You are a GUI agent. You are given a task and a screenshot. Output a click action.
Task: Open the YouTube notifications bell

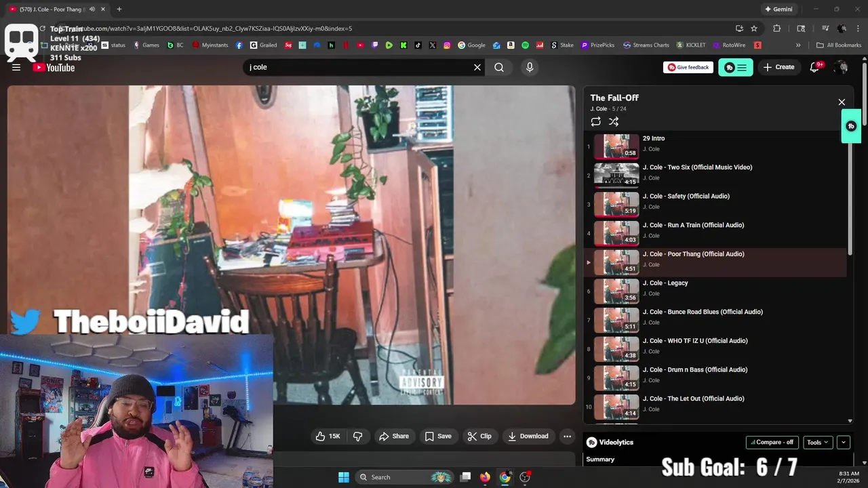[x=815, y=67]
